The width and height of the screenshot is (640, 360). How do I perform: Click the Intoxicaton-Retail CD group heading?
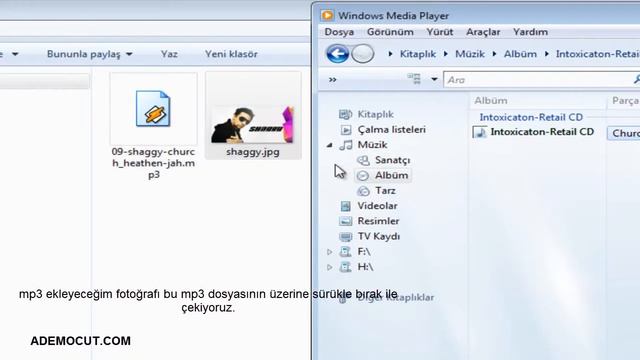pyautogui.click(x=531, y=117)
